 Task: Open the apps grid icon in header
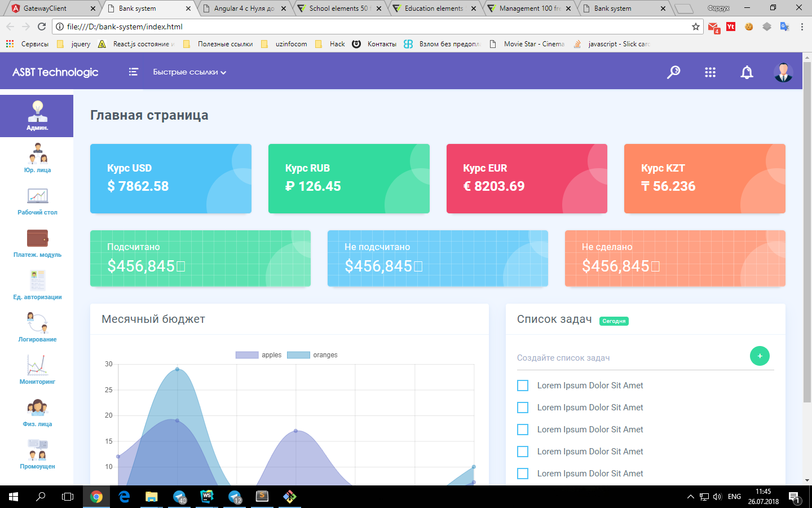(710, 72)
